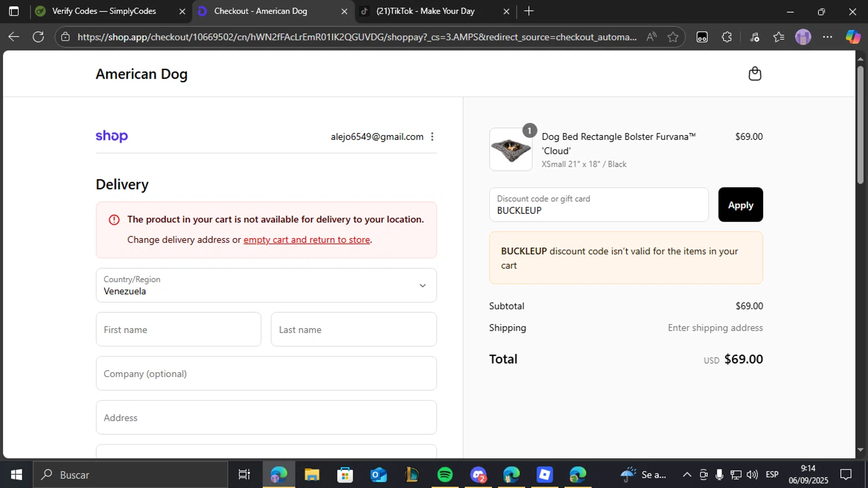
Task: Click into the First name field
Action: 178,330
